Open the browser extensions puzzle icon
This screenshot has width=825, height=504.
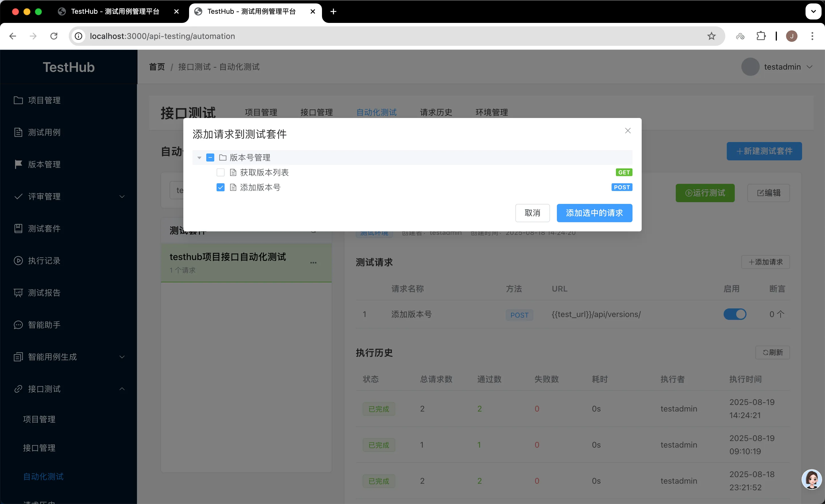(761, 36)
